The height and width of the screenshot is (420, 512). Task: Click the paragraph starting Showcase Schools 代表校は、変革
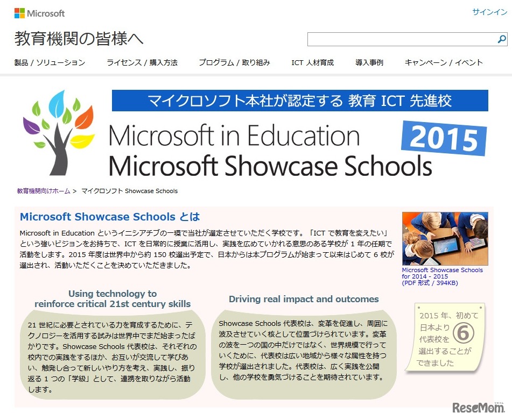coord(303,350)
